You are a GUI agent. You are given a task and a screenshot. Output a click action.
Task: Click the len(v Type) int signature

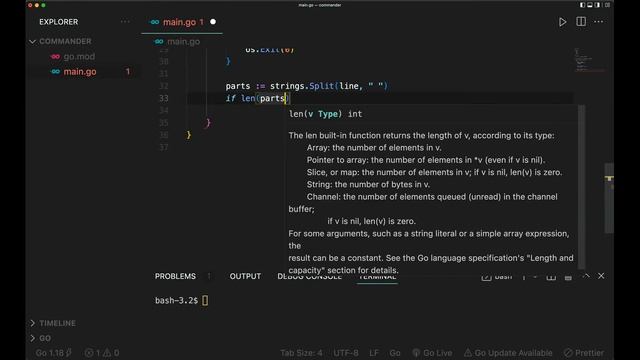(325, 114)
